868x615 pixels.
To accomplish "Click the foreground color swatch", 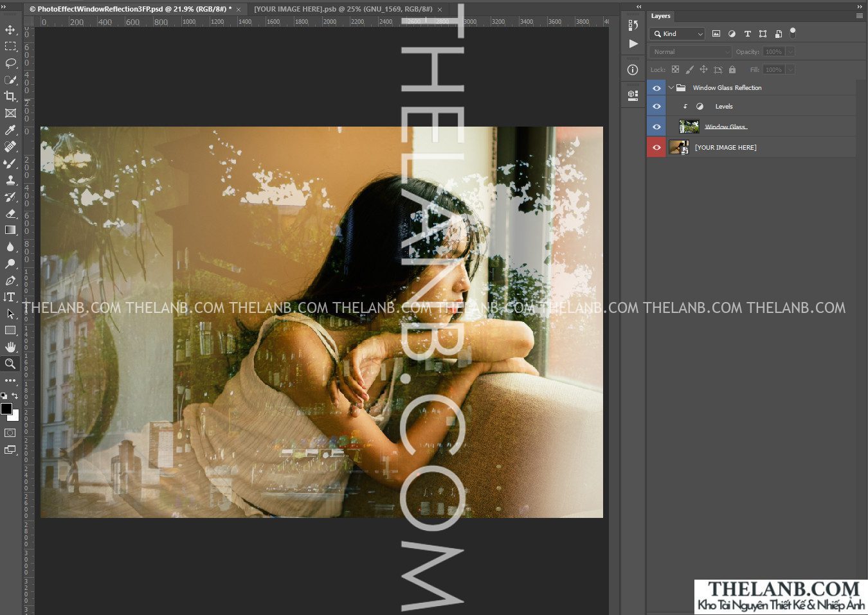I will (6, 409).
